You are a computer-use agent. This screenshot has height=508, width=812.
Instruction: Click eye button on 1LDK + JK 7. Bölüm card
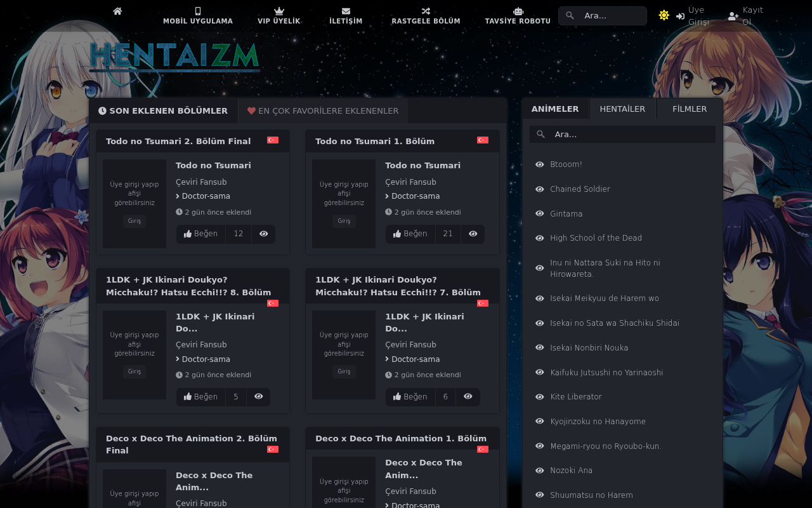(468, 397)
